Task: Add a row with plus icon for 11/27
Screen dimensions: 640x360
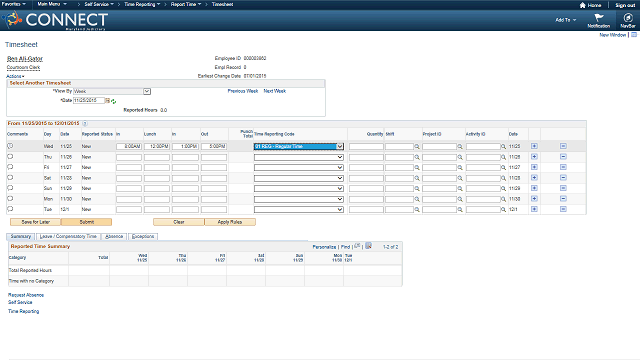Action: click(x=534, y=167)
